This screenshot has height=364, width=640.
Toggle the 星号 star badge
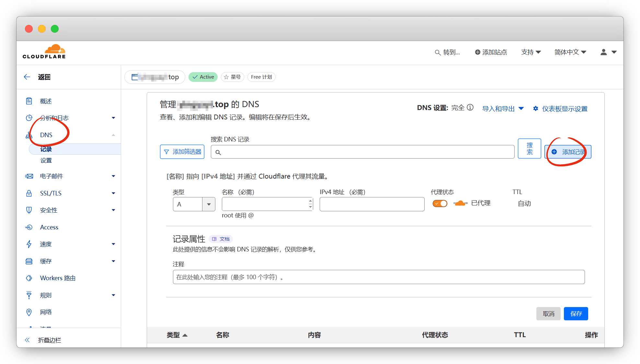pos(232,77)
